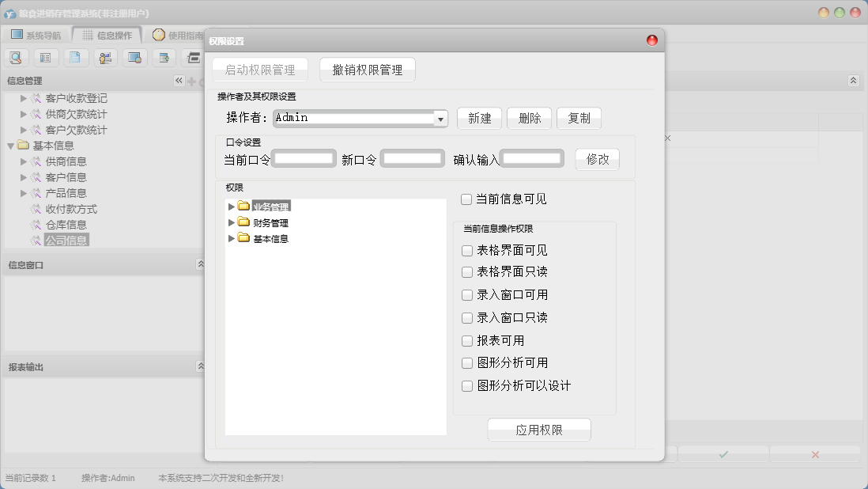868x489 pixels.
Task: Focus the 当前口令 input field
Action: (304, 158)
